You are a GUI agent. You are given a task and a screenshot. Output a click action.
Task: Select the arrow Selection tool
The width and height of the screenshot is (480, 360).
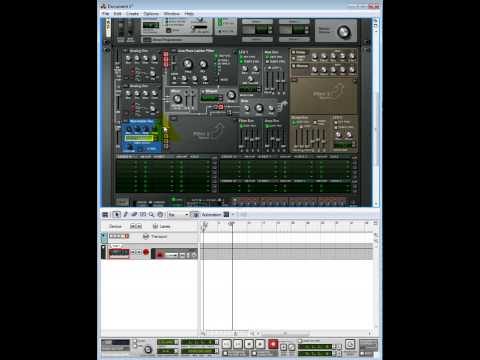tap(116, 215)
